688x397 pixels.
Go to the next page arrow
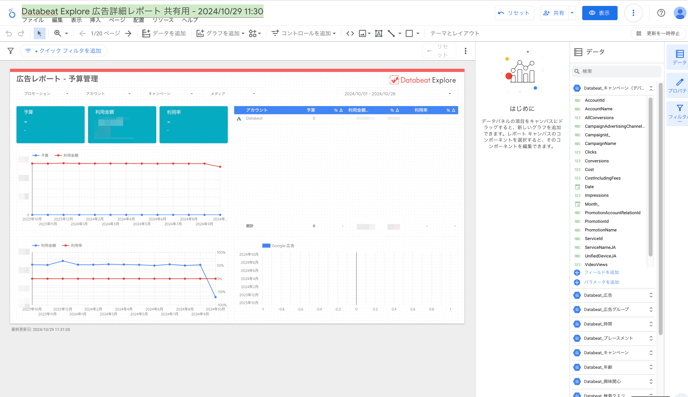[x=128, y=33]
